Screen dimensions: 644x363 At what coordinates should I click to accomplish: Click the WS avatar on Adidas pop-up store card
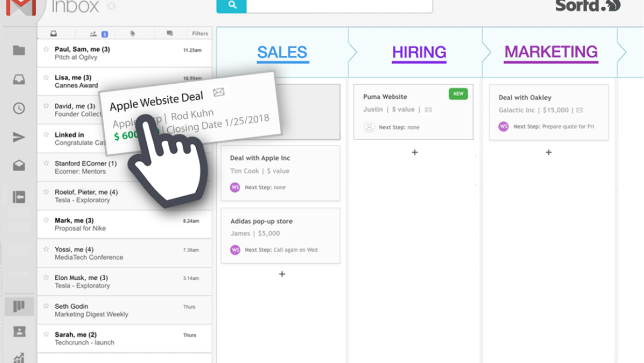235,250
